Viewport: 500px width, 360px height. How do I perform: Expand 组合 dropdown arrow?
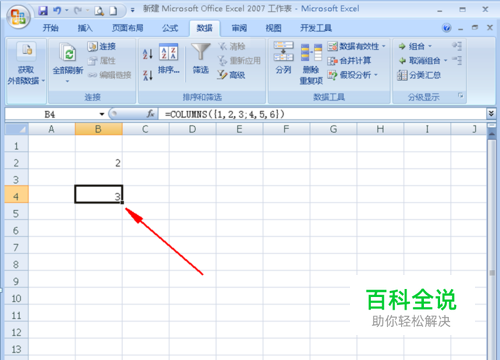(430, 46)
